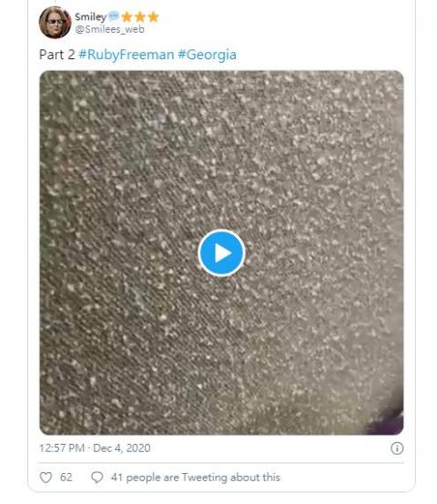Like the tweet with the heart icon
Image resolution: width=437 pixels, height=504 pixels.
46,478
